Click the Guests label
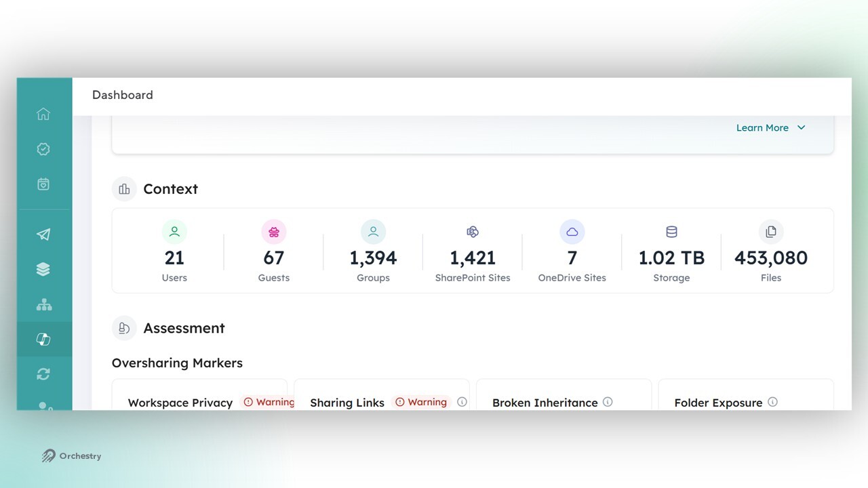868x488 pixels. click(274, 278)
